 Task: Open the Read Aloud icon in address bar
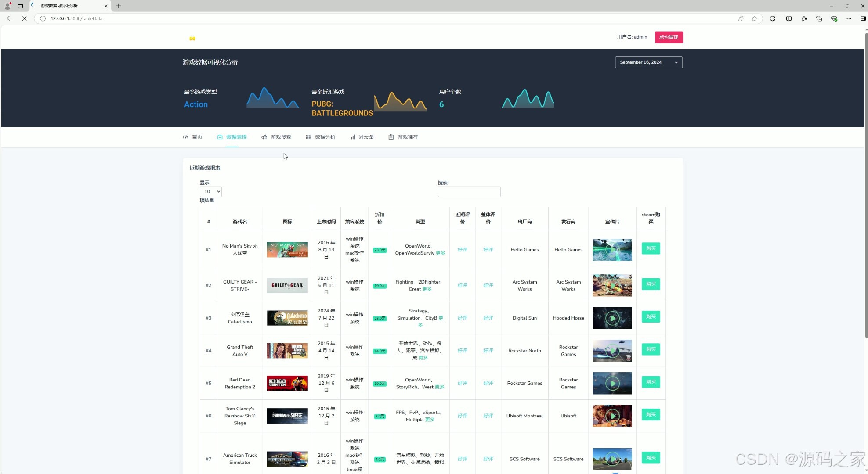pyautogui.click(x=741, y=18)
